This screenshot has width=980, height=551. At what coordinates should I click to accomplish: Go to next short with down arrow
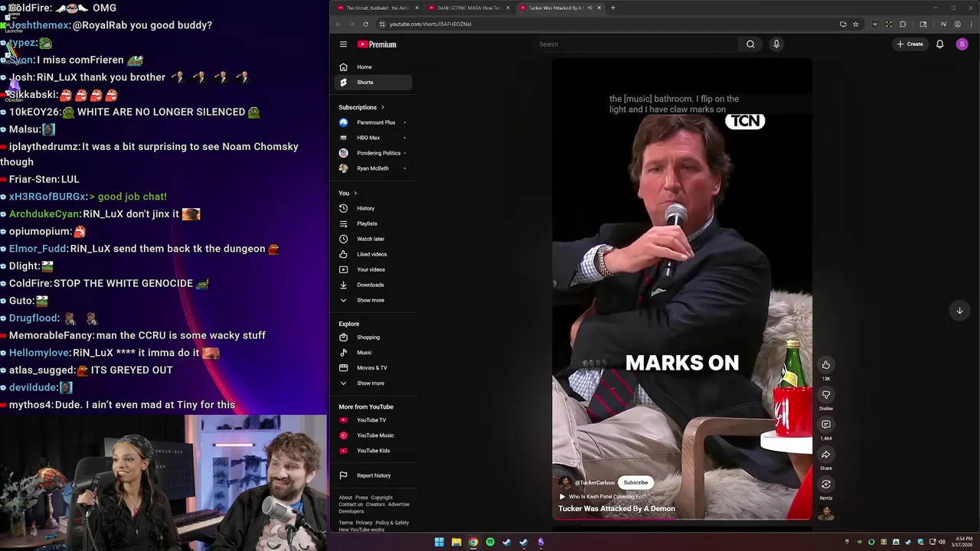point(959,310)
